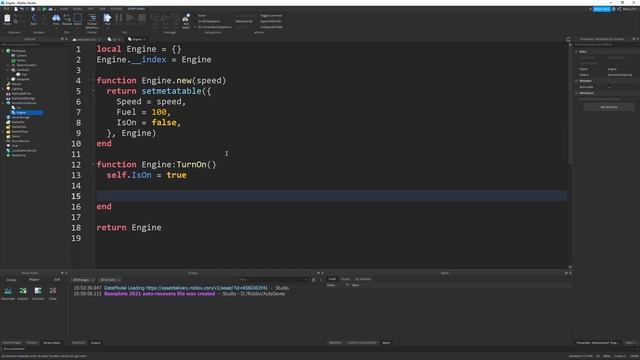Switch to the VIEW ribbon tab
The image size is (640, 360).
pyautogui.click(x=102, y=9)
